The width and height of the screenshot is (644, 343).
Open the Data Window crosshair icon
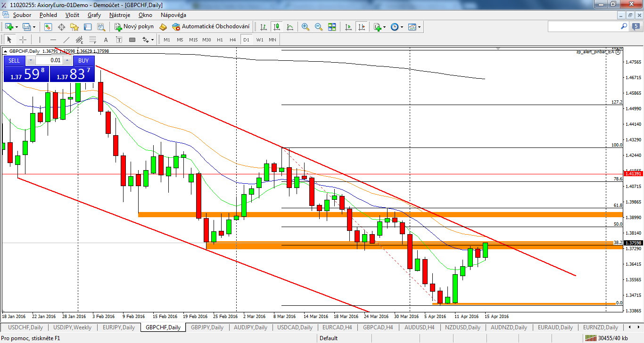(x=61, y=27)
